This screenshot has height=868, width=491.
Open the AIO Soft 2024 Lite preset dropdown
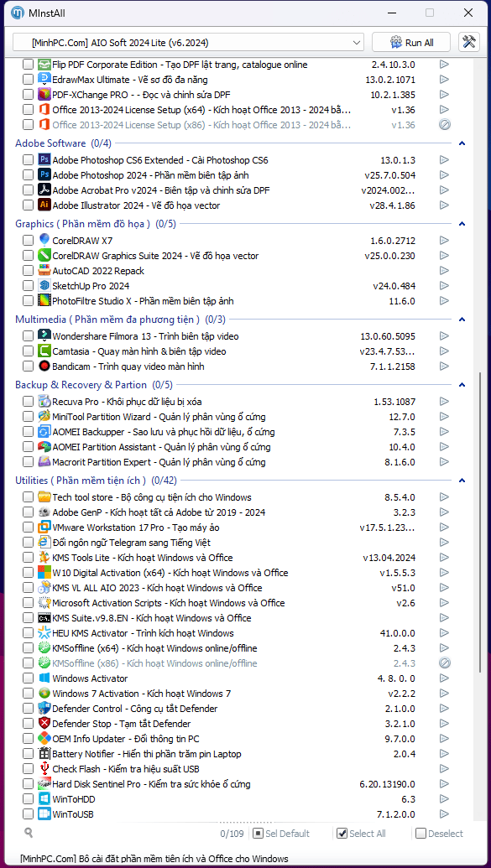pos(188,42)
